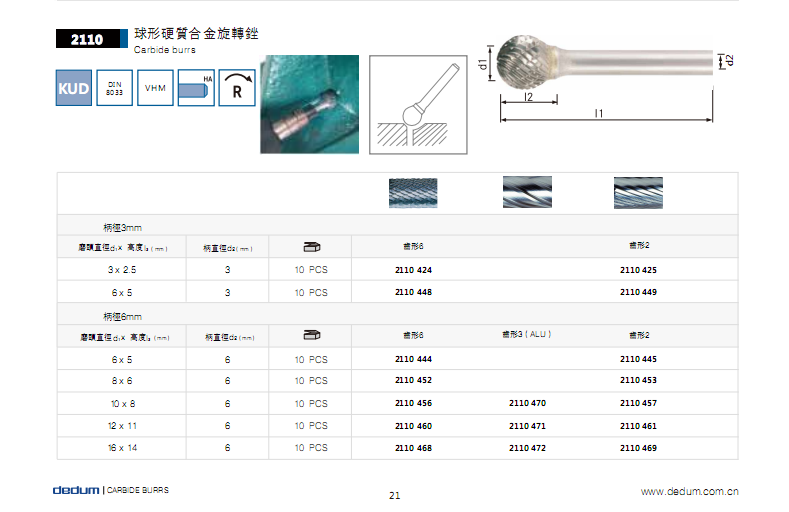
Task: Open the ball burr dimension drawing
Action: 606,78
